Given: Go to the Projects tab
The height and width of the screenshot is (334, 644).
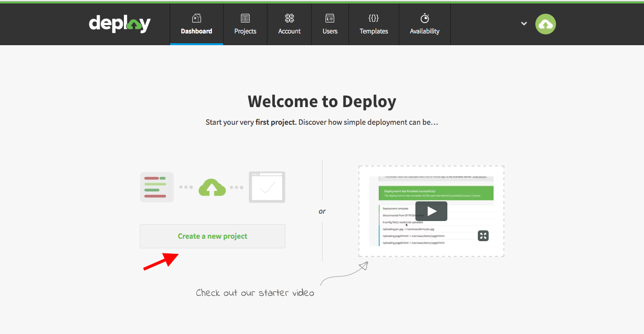Looking at the screenshot, I should [245, 25].
